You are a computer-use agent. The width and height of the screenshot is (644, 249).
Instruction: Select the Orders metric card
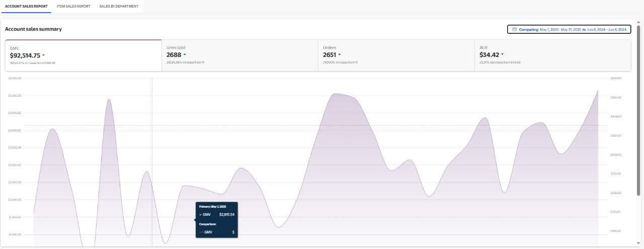click(396, 55)
